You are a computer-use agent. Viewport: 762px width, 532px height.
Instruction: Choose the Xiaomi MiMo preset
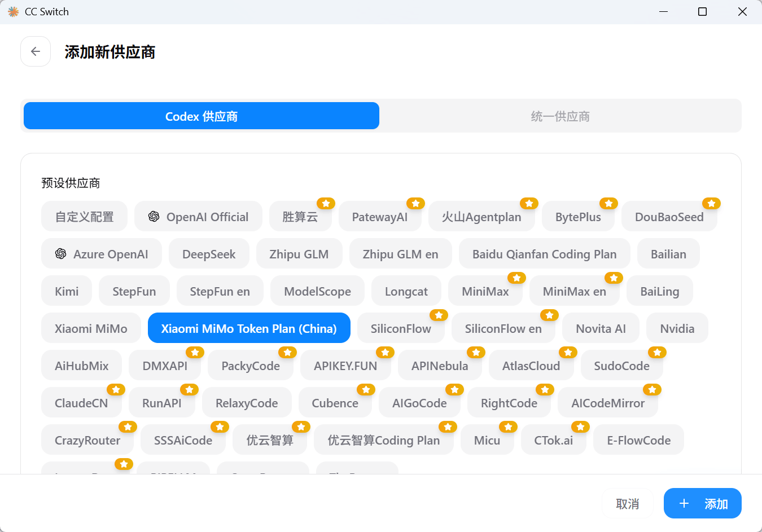coord(91,328)
